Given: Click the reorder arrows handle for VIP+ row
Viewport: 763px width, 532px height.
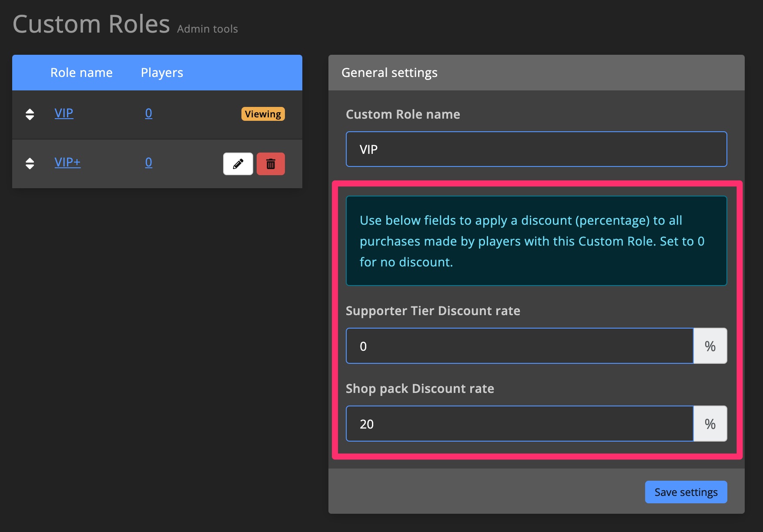Looking at the screenshot, I should click(x=30, y=163).
